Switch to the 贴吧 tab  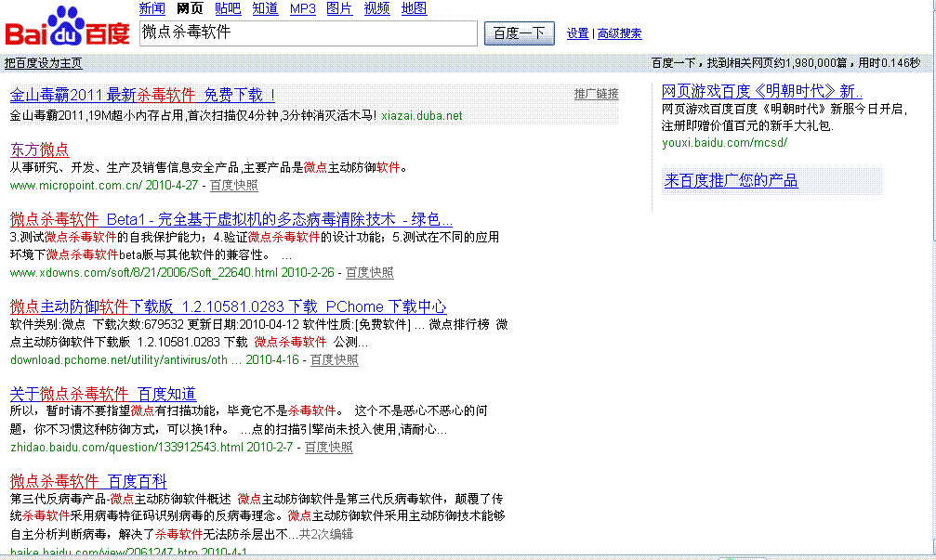tap(228, 8)
